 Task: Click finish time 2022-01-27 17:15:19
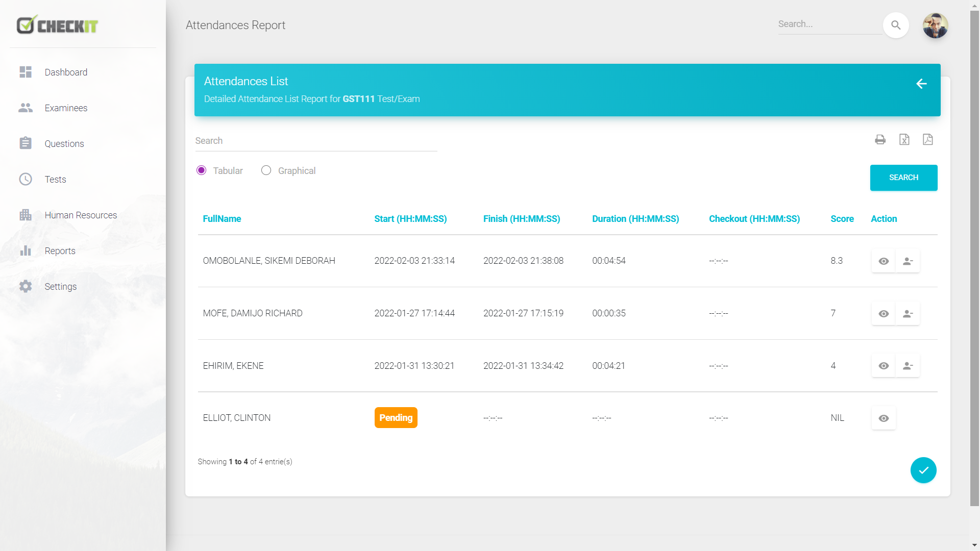[523, 313]
